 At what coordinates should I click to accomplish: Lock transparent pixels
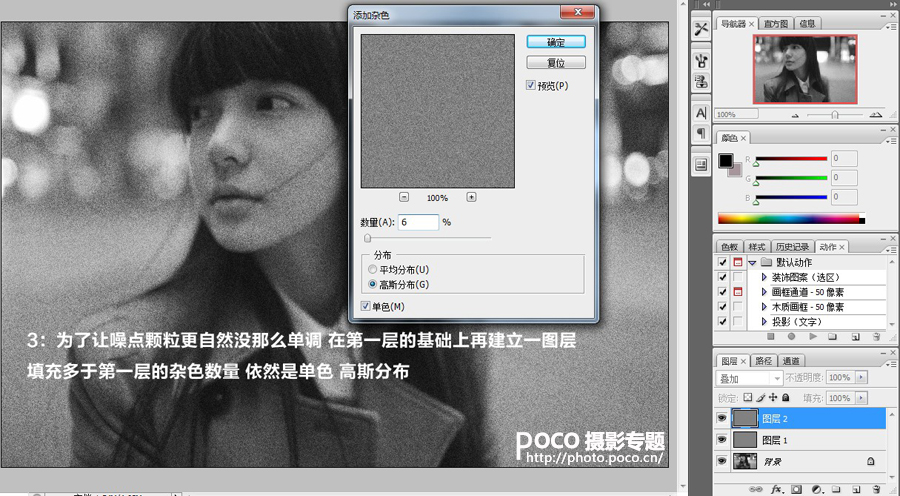pyautogui.click(x=747, y=397)
